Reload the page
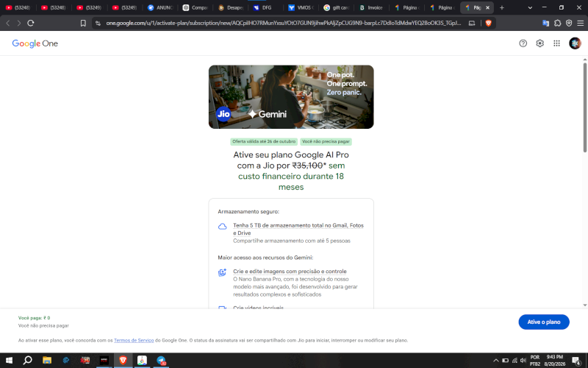The height and width of the screenshot is (368, 588). coord(31,23)
